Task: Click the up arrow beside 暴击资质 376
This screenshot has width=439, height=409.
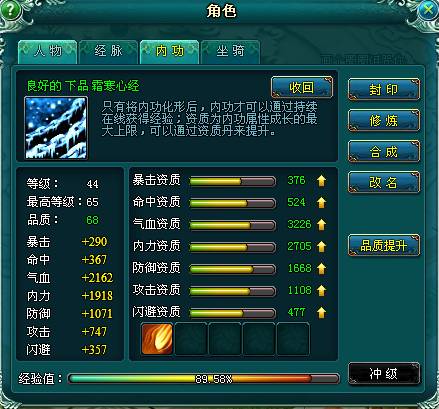Action: (x=321, y=181)
